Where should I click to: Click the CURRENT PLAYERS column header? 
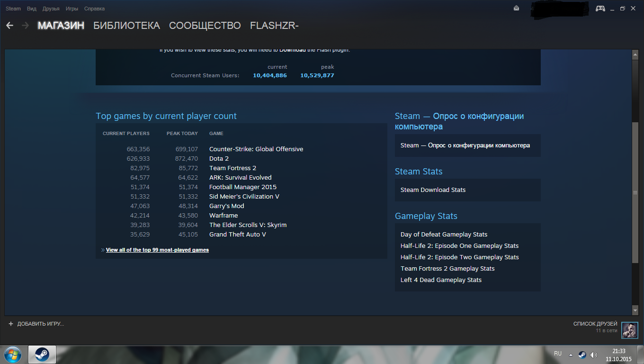126,134
